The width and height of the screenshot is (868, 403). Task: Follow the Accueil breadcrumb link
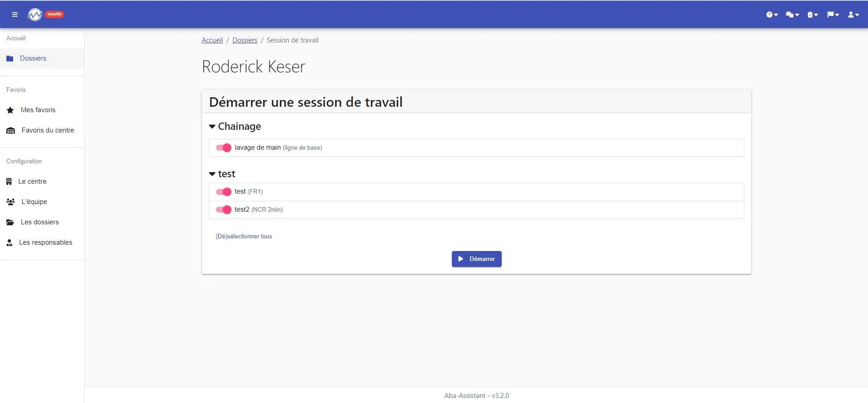click(212, 40)
